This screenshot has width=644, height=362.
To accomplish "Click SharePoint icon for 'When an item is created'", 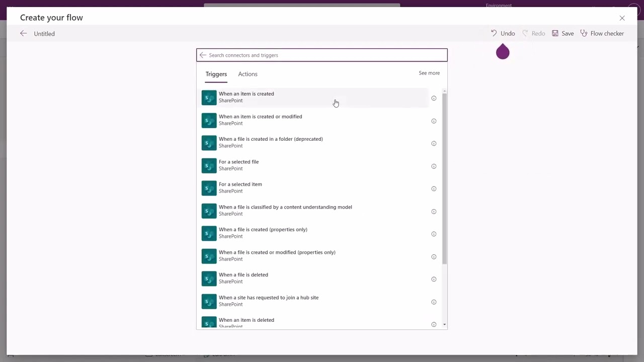I will coord(209,98).
